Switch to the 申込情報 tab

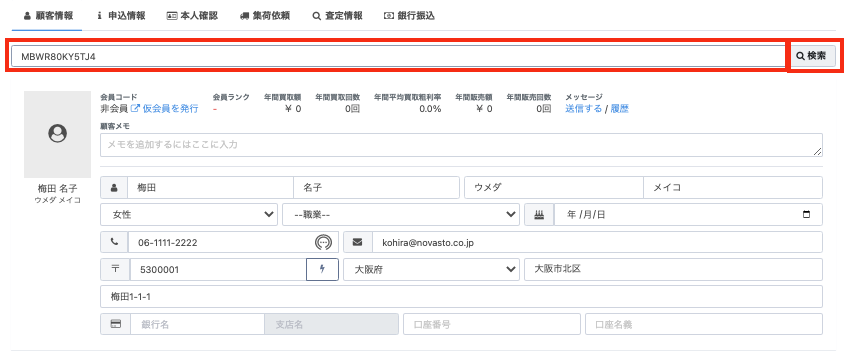tap(121, 16)
